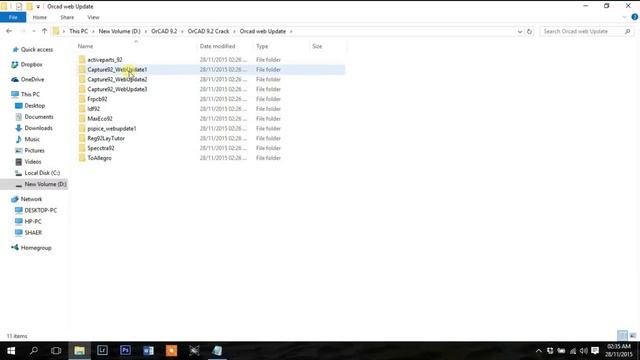This screenshot has height=360, width=640.
Task: Open Desktop in navigation pane
Action: click(35, 105)
